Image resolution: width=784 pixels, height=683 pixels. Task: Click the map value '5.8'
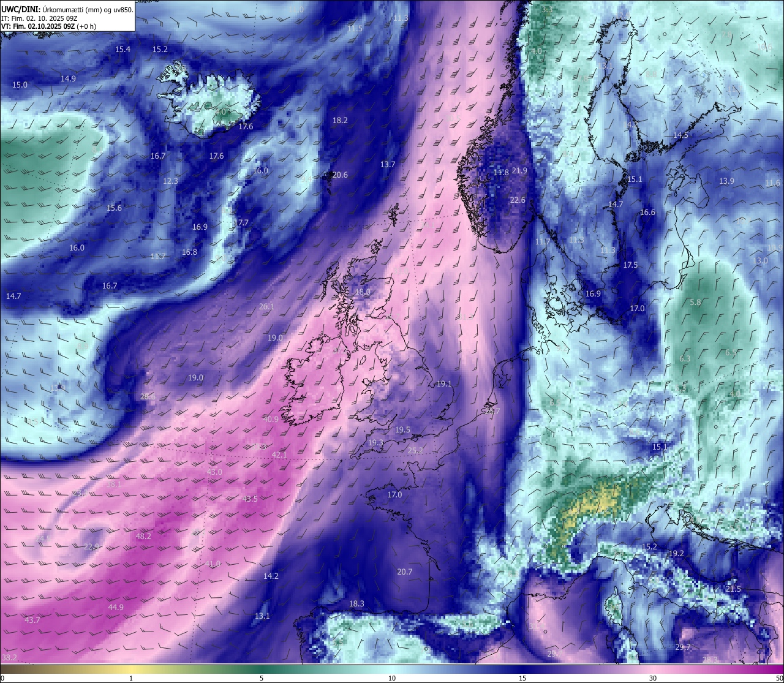tap(695, 302)
